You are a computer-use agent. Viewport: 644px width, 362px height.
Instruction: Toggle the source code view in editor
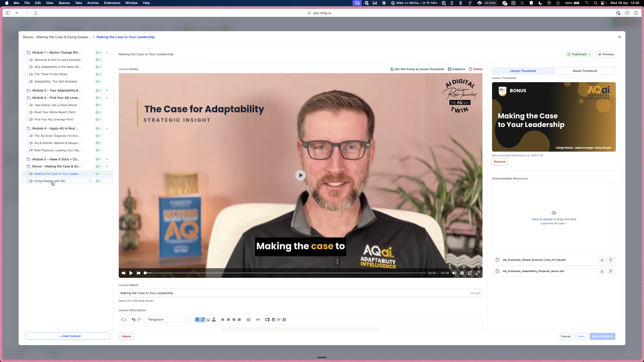click(123, 320)
